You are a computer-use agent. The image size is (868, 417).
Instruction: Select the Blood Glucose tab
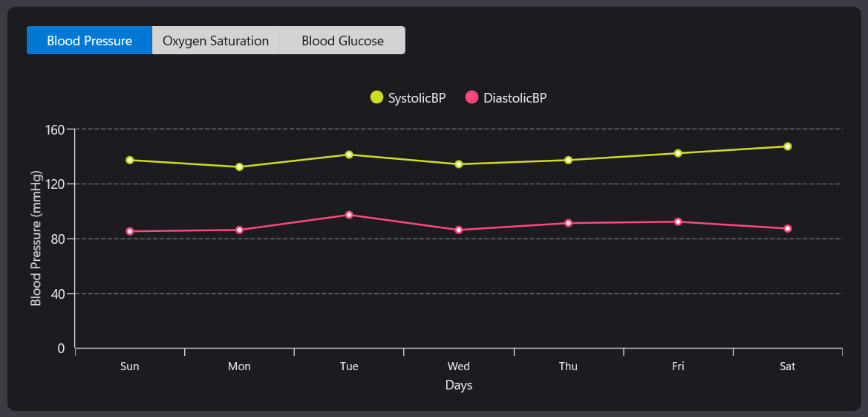pyautogui.click(x=342, y=41)
